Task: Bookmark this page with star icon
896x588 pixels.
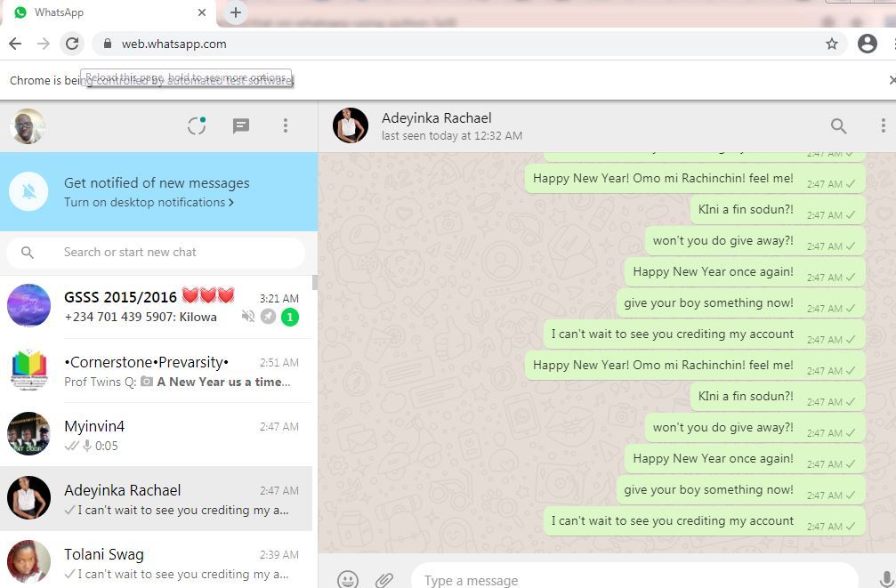Action: [x=832, y=44]
